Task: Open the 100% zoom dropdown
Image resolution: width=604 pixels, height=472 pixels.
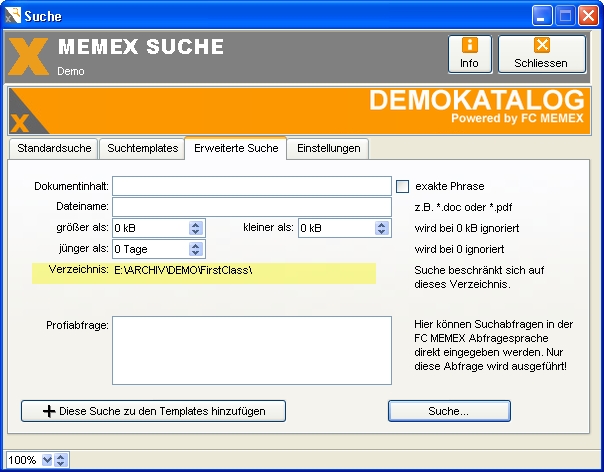Action: [x=46, y=460]
